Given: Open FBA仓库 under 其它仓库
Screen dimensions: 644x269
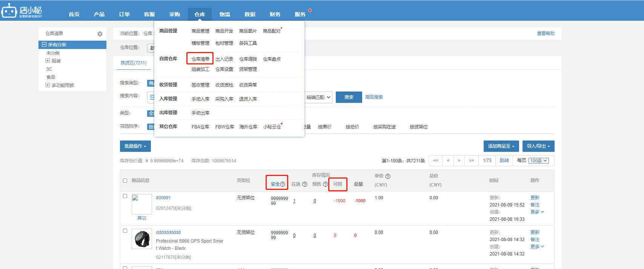Looking at the screenshot, I should (200, 127).
